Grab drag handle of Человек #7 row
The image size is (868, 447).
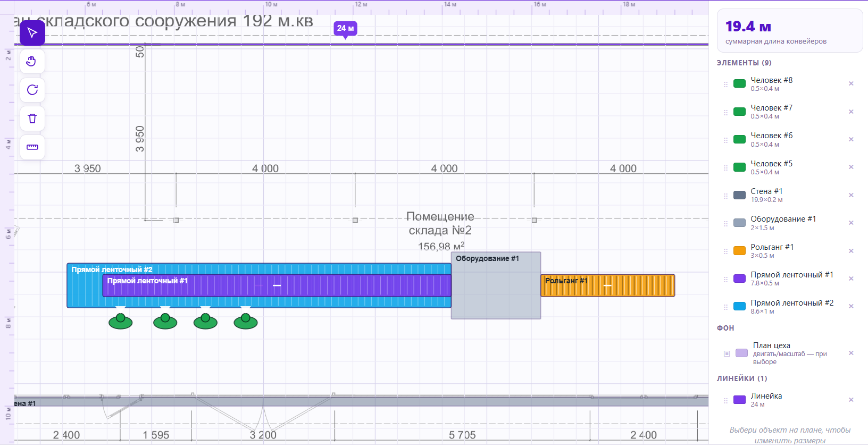(725, 113)
